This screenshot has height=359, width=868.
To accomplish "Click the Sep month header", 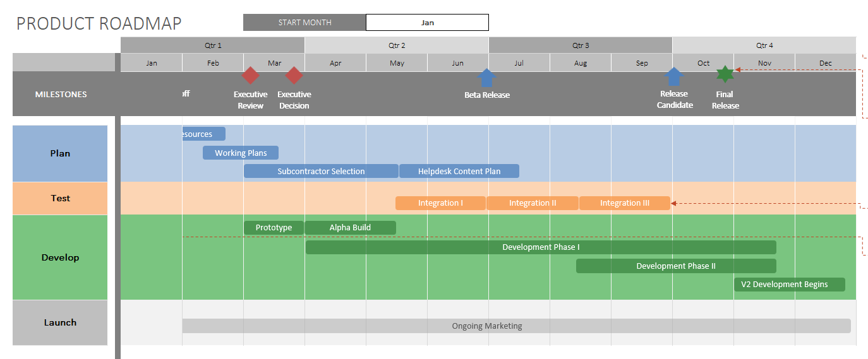I will (642, 63).
